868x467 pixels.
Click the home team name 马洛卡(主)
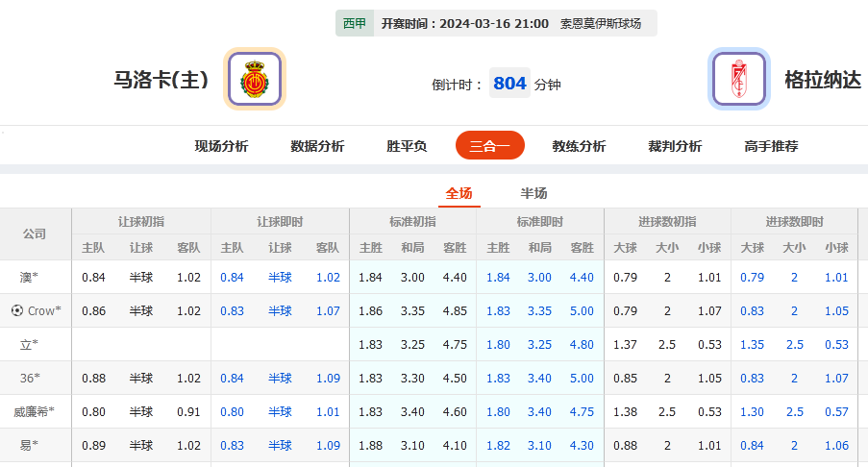pyautogui.click(x=161, y=80)
